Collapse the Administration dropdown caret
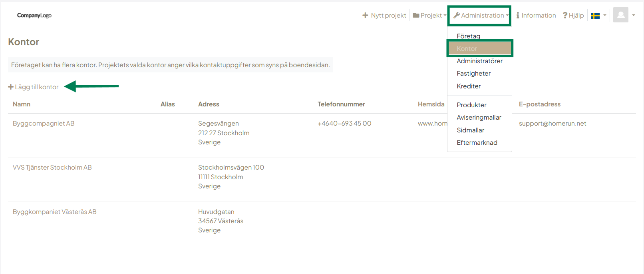Viewport: 644px width, 274px height. point(507,16)
